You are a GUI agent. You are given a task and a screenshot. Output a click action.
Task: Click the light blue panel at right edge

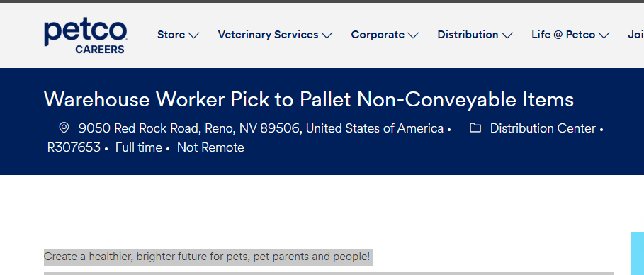638,253
